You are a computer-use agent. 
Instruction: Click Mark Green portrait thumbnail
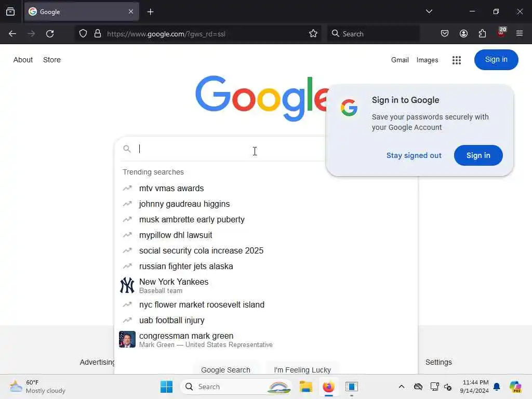tap(127, 339)
